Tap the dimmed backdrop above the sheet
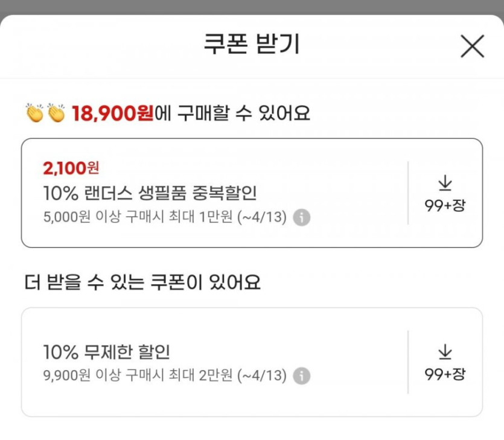This screenshot has height=440, width=504. click(x=252, y=6)
